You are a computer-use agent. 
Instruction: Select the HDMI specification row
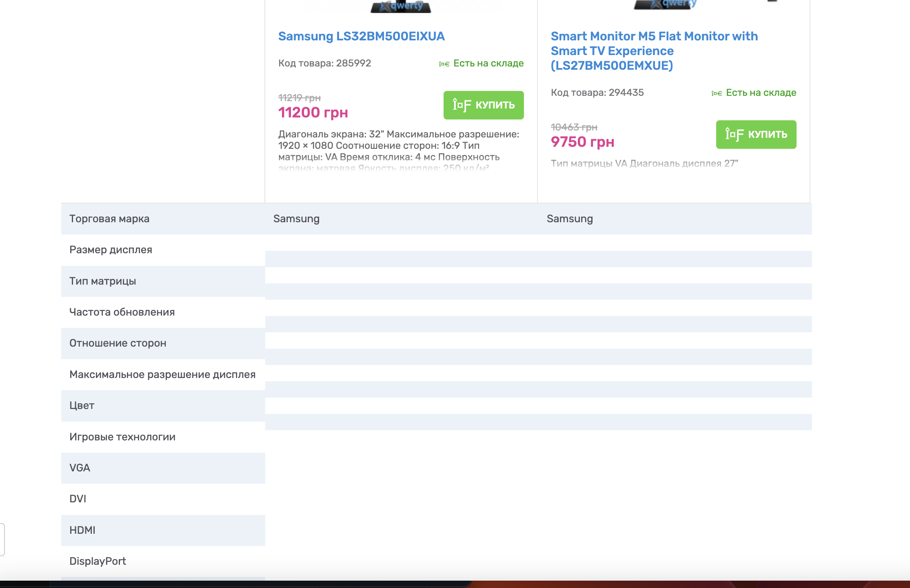82,531
